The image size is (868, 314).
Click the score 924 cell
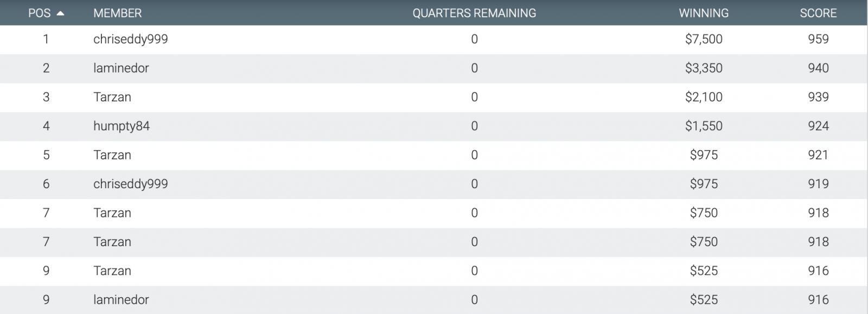(818, 126)
